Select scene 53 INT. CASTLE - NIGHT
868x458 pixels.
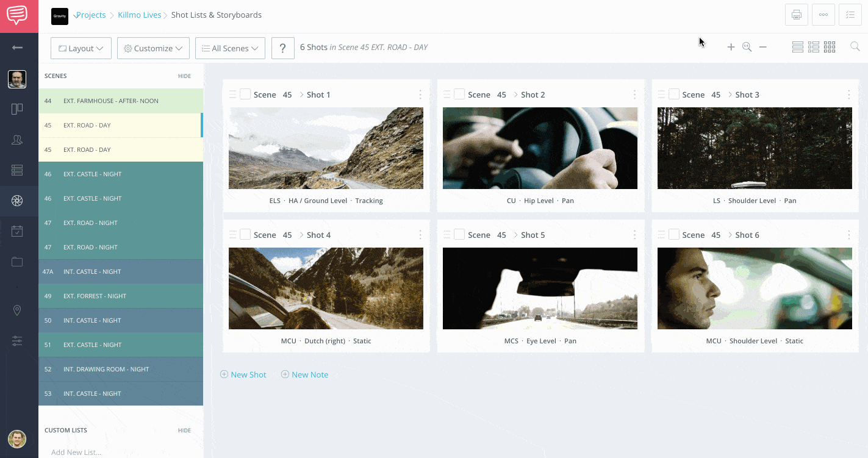[x=121, y=393]
